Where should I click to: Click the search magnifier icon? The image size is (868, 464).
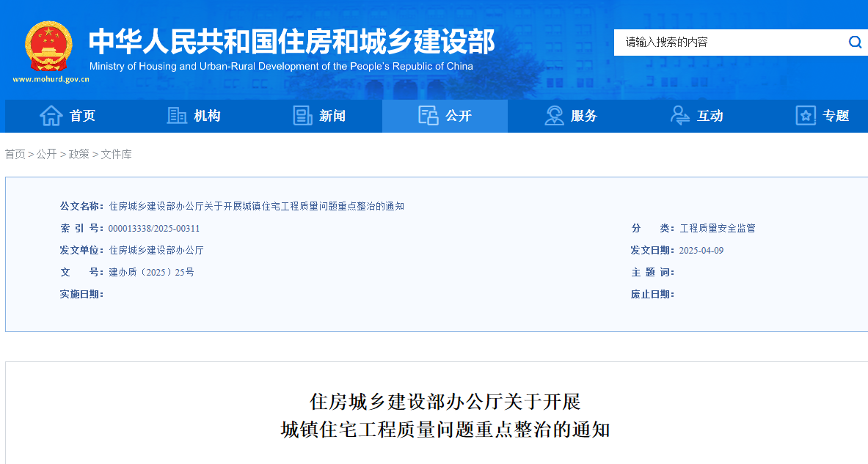856,42
